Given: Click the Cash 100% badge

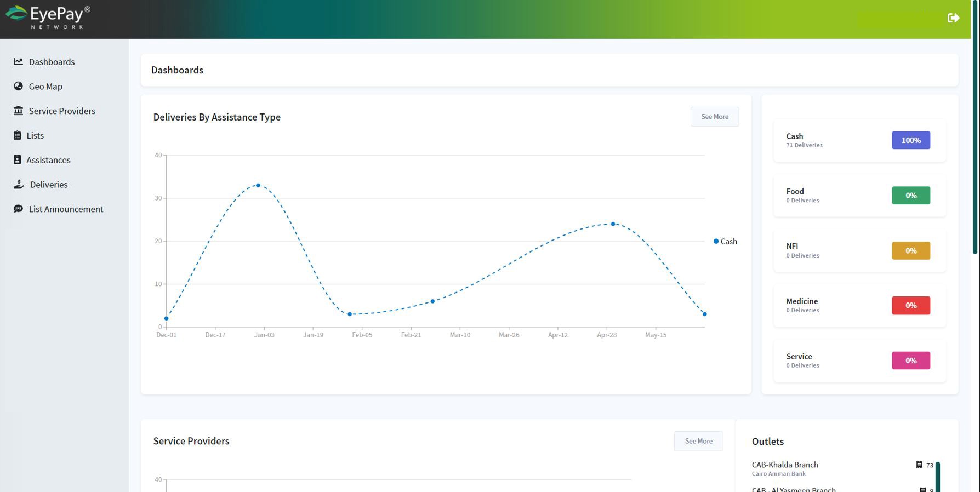Looking at the screenshot, I should pyautogui.click(x=911, y=140).
